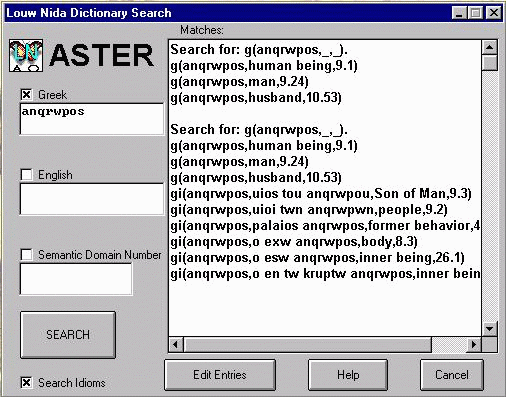This screenshot has height=397, width=506.
Task: Select first 'g(anqrwpos,human being,9.1)' result line
Action: [x=264, y=66]
